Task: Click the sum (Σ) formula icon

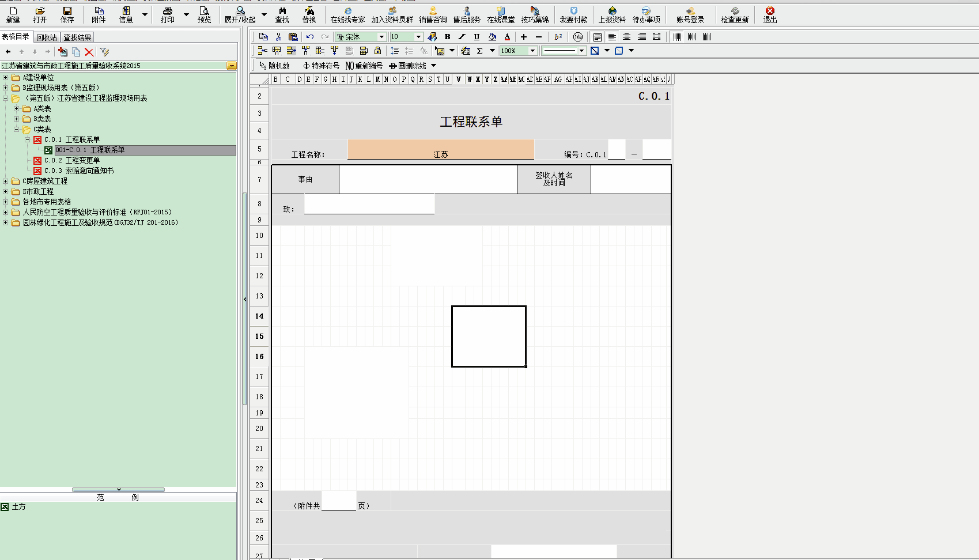Action: point(479,51)
